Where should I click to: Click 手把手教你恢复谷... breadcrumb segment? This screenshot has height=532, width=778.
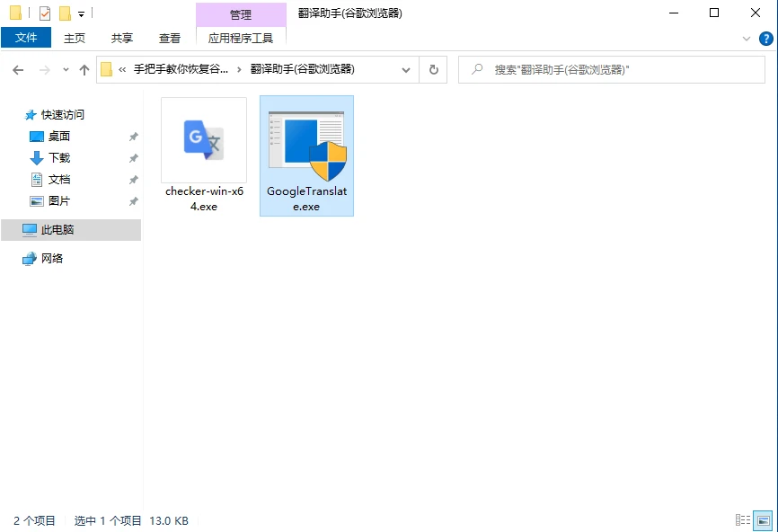(x=181, y=69)
